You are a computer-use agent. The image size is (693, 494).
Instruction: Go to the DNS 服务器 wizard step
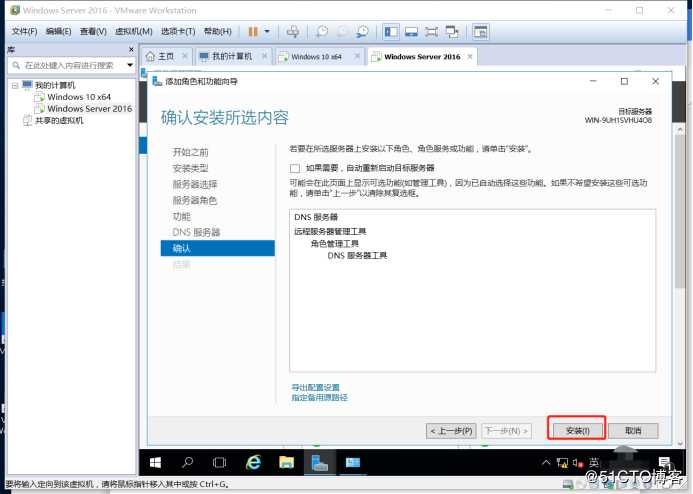point(196,232)
